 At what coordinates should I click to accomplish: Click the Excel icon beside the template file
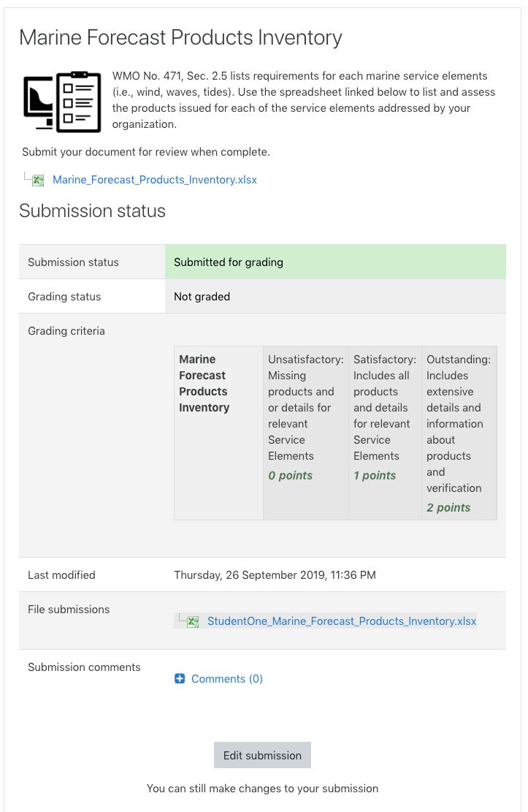click(38, 181)
